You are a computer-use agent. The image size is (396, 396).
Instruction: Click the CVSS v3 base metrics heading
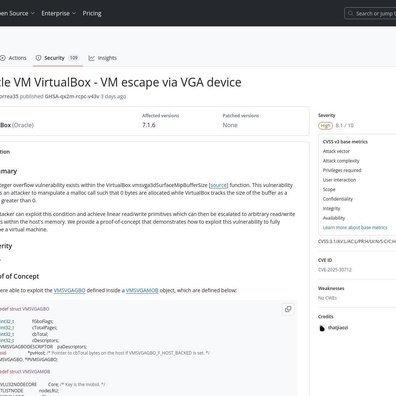(345, 142)
